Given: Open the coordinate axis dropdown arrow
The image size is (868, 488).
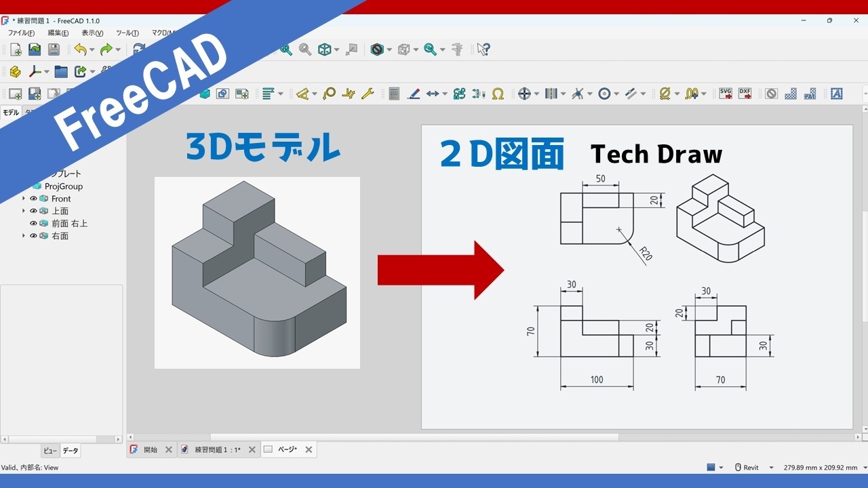Looking at the screenshot, I should [46, 71].
